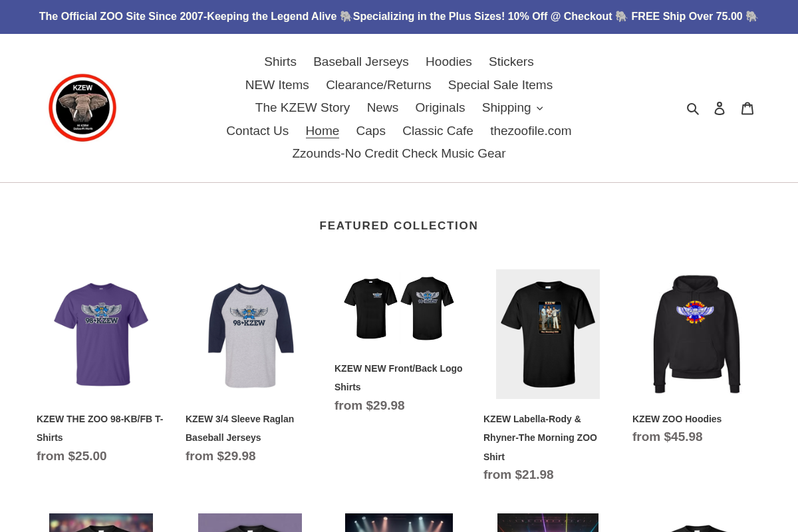Click the purple KZEW THE ZOO shirt thumbnail
The image size is (798, 532).
tap(101, 334)
